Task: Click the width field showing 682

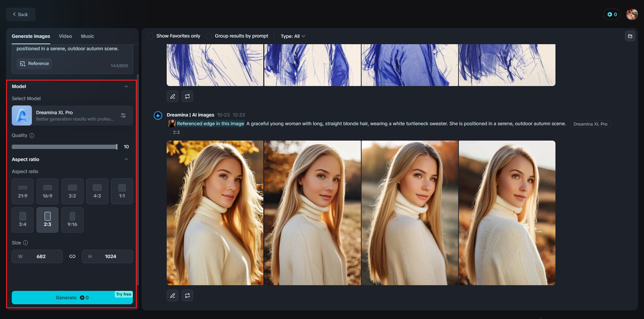Action: (x=37, y=256)
